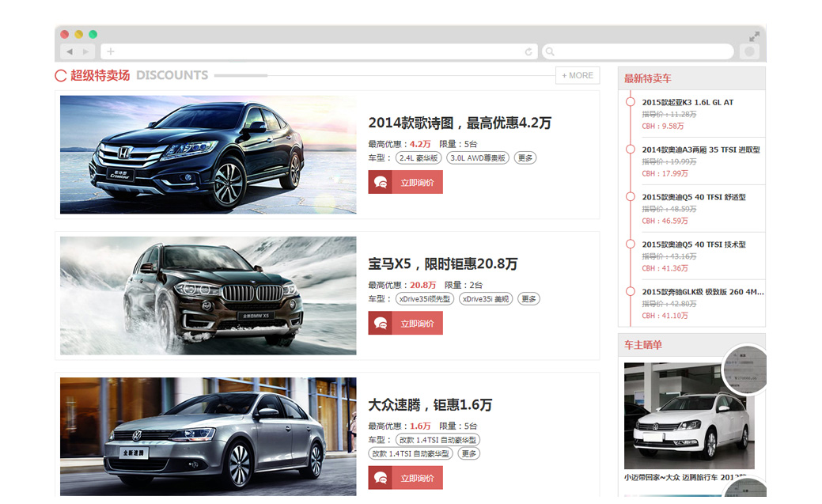The width and height of the screenshot is (822, 504).
Task: Open 2015款奥迪Q5 40 TFSI 技术型 listing
Action: [694, 244]
